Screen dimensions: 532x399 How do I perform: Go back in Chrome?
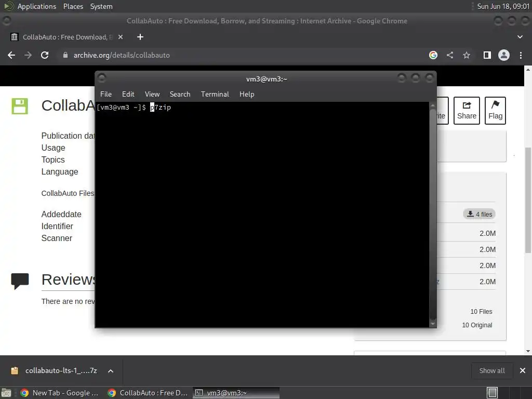point(11,55)
